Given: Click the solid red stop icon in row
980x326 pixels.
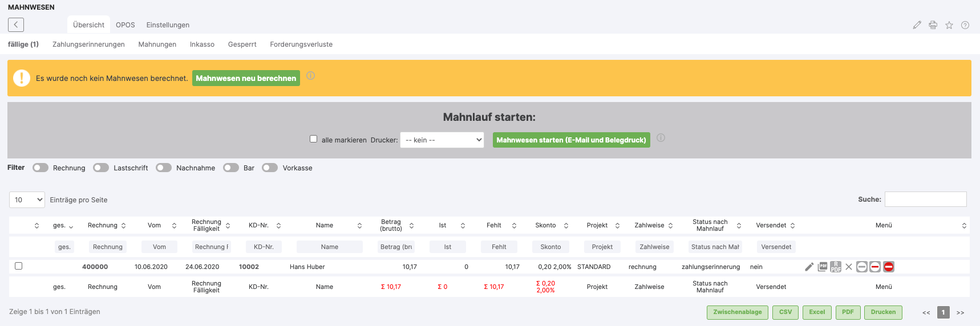Looking at the screenshot, I should [x=889, y=267].
